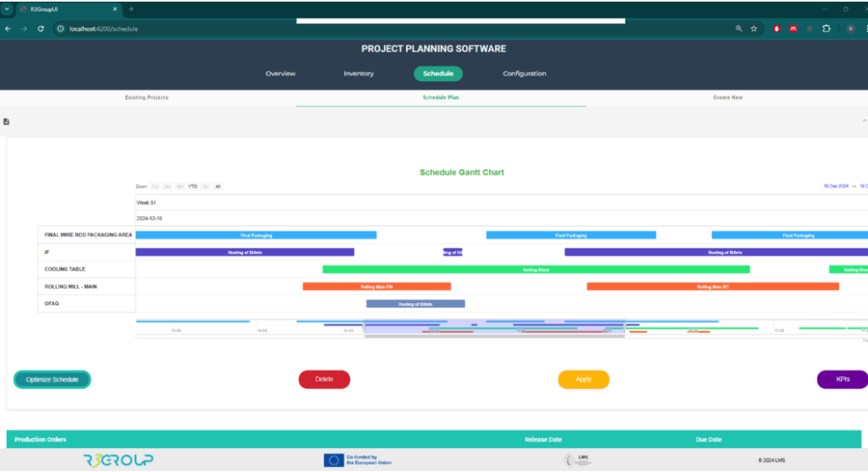This screenshot has height=472, width=868.
Task: Collapse the panel using the top-right chevron
Action: click(x=864, y=122)
